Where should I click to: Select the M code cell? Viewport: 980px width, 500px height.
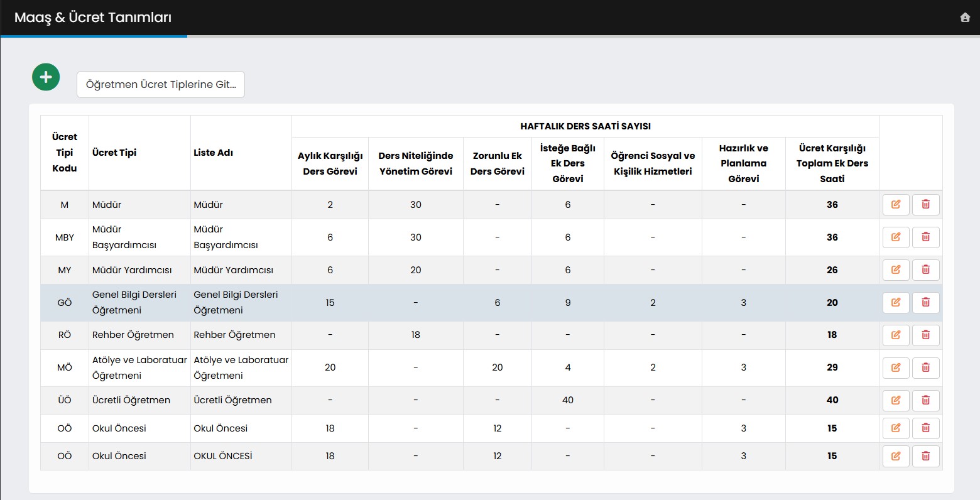tap(65, 205)
